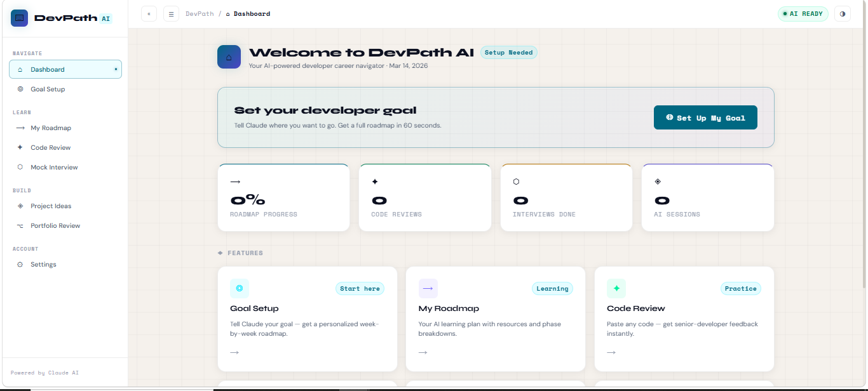
Task: Click the arrow at bottom of Goal Setup card
Action: (x=234, y=352)
